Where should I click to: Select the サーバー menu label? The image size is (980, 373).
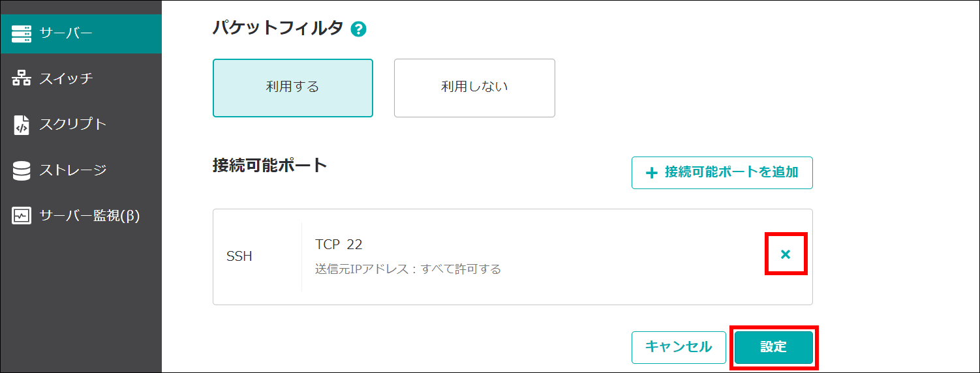(66, 33)
